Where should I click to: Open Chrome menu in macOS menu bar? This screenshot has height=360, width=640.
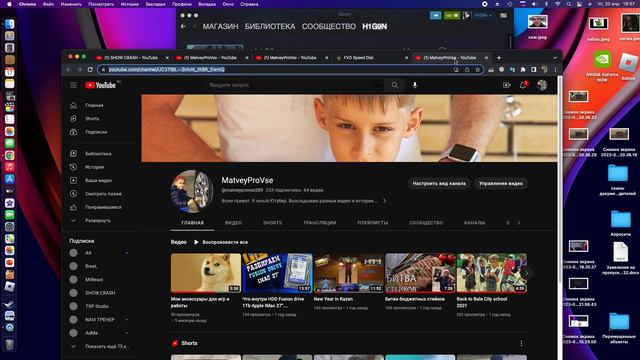coord(27,4)
